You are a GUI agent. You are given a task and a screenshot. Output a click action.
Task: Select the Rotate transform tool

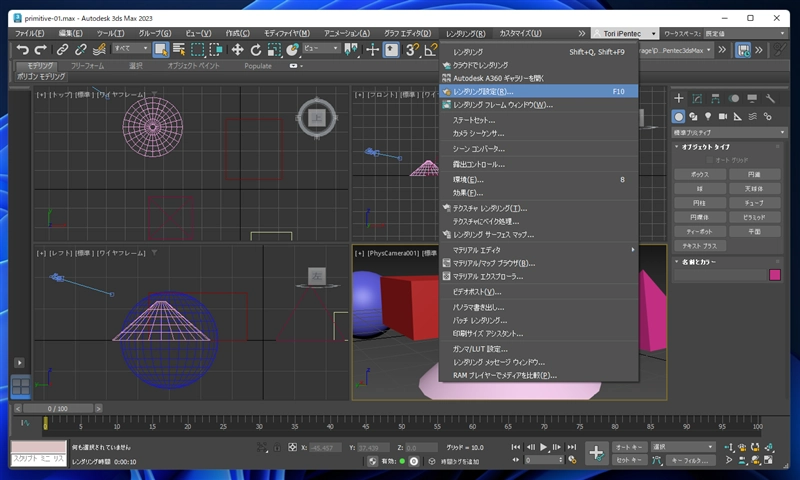click(256, 49)
